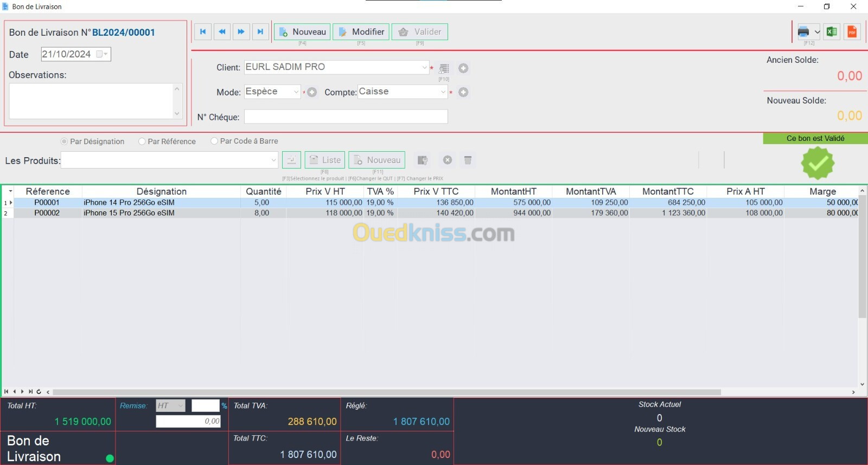868x465 pixels.
Task: Click the printer icon to print
Action: point(803,31)
